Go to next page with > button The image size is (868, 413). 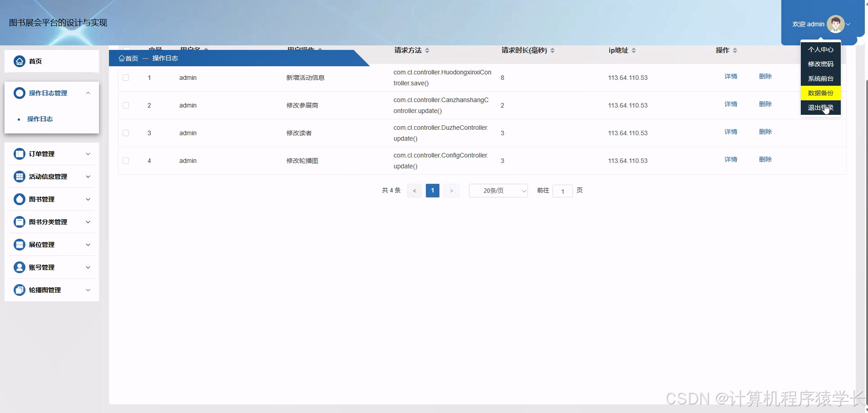451,190
